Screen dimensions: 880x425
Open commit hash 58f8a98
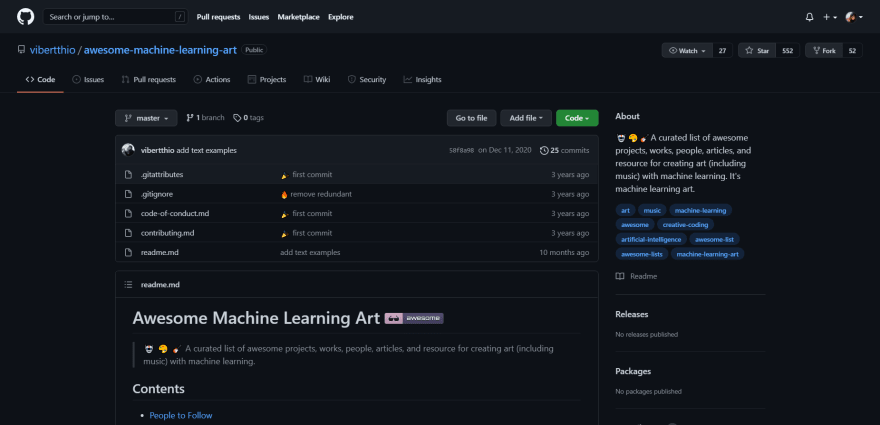point(461,150)
